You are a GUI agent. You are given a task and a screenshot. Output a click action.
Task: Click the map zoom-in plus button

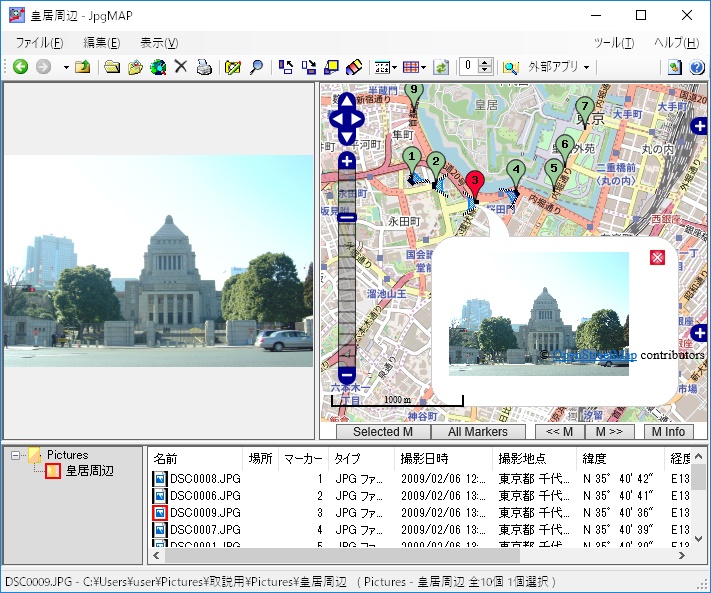[346, 161]
